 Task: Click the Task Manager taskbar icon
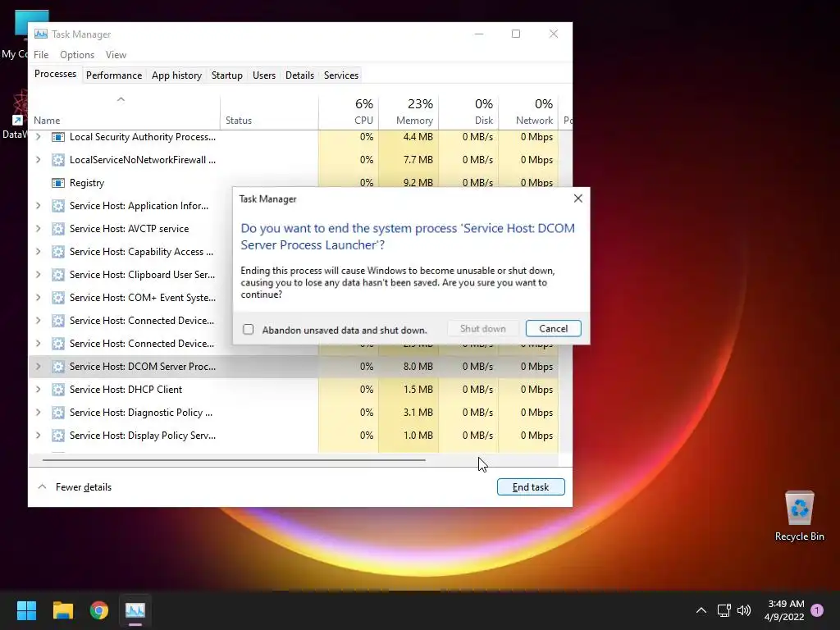tap(135, 610)
